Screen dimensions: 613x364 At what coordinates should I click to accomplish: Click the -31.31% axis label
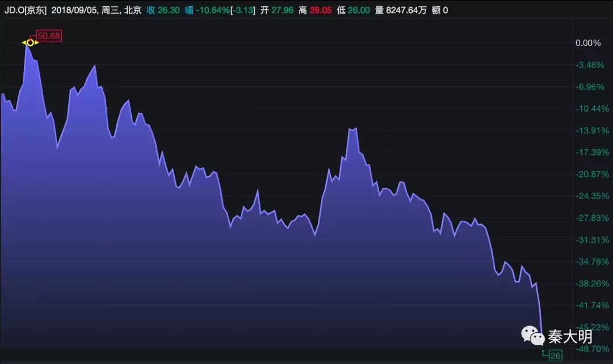tap(592, 240)
